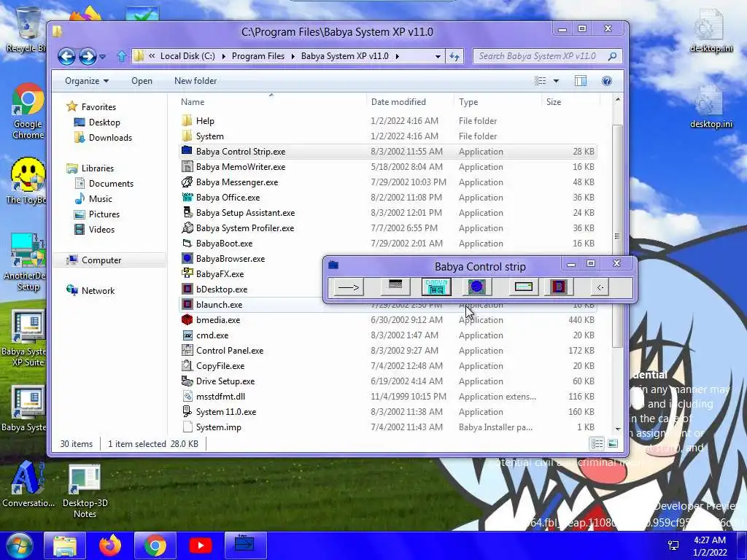This screenshot has height=560, width=747.
Task: Select Babya System Profiler.exe file
Action: point(388,228)
